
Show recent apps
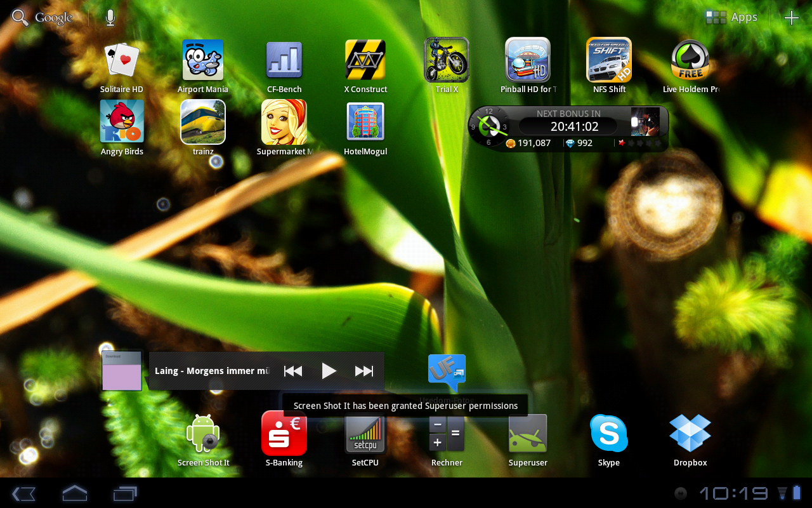[125, 493]
